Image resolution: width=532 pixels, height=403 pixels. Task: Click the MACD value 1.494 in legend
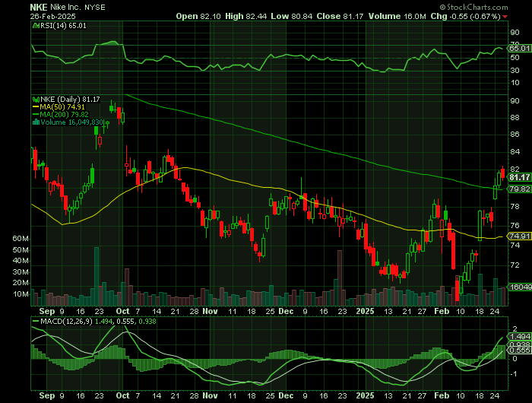[103, 322]
